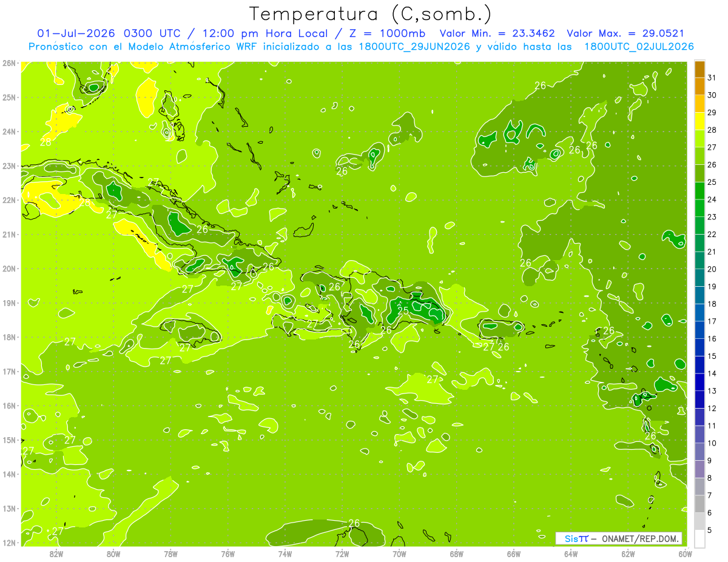The image size is (728, 562).
Task: Click the "26N" latitude label
Action: coord(8,63)
